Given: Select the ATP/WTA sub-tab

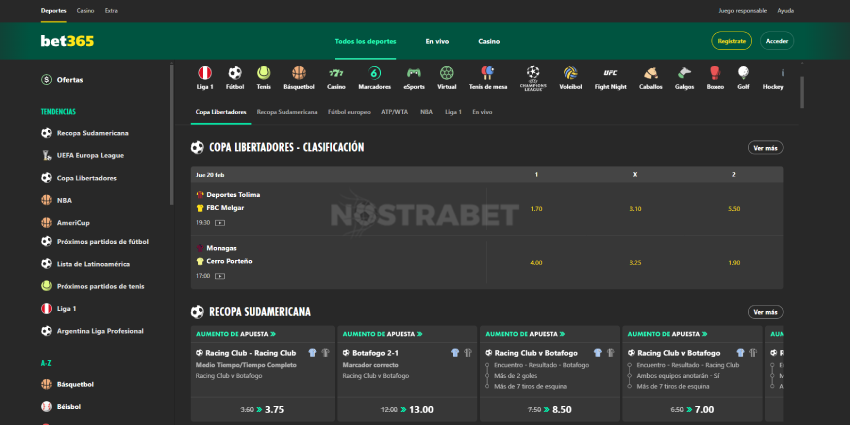Looking at the screenshot, I should click(394, 112).
